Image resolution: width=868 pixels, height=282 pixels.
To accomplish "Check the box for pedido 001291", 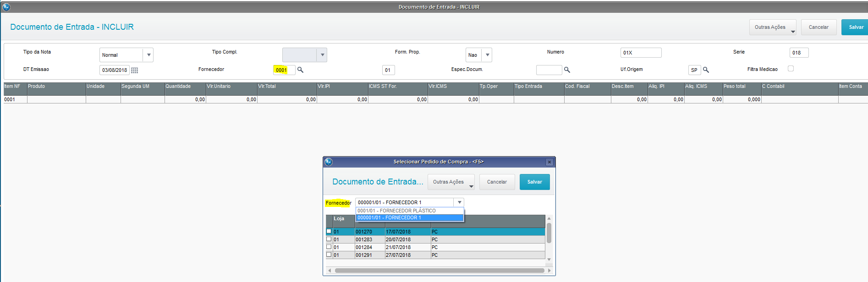I will (x=329, y=255).
